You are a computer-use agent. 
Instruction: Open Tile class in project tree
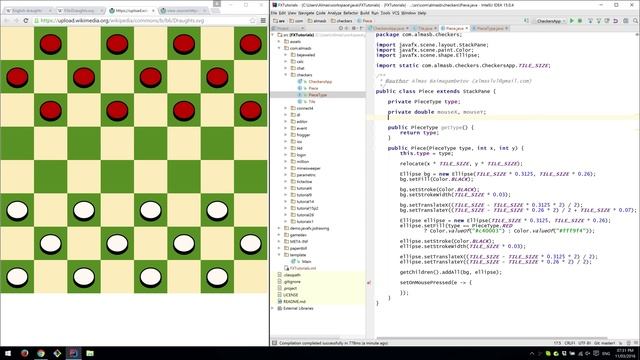point(311,101)
